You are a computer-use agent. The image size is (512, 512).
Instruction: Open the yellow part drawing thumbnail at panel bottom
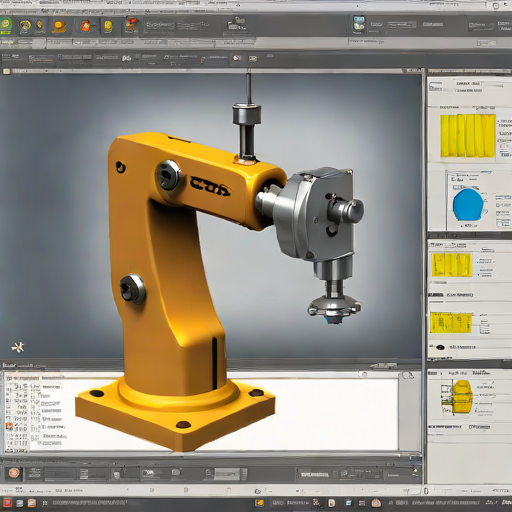point(462,396)
